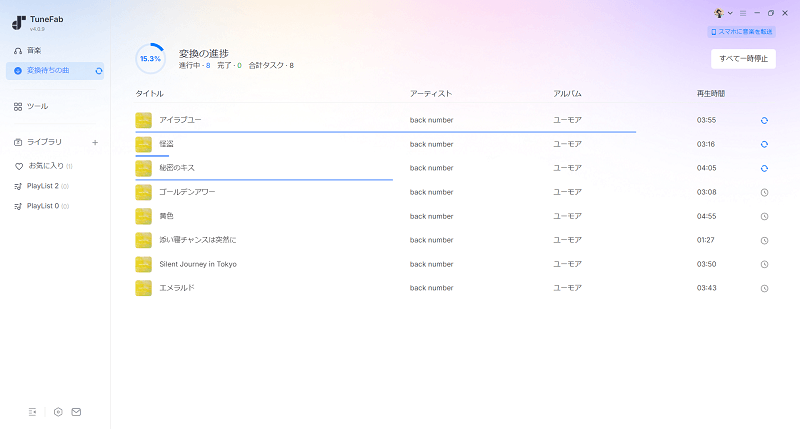Select song title 添い寝チャンスは突然に
Screen dimensions: 800x429
pos(197,240)
